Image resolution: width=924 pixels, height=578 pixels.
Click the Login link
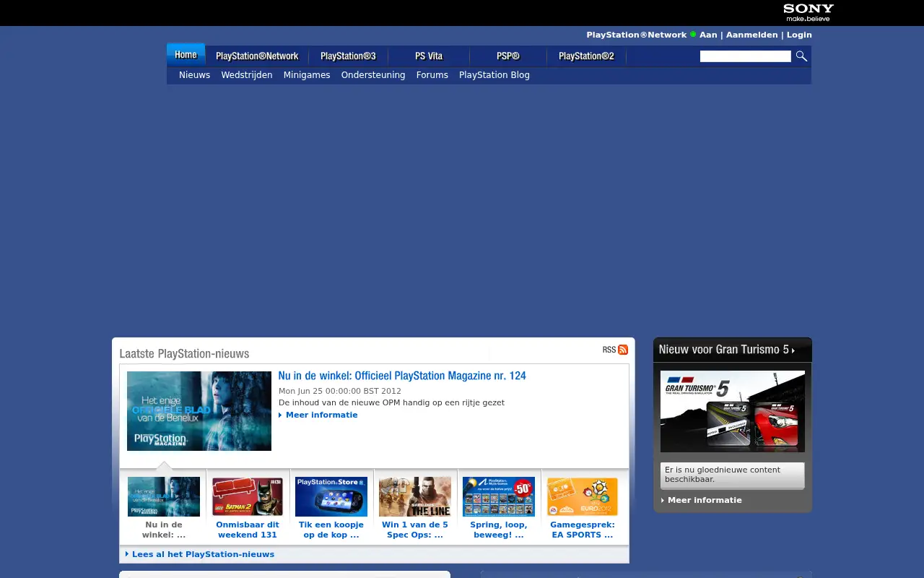[x=799, y=35]
